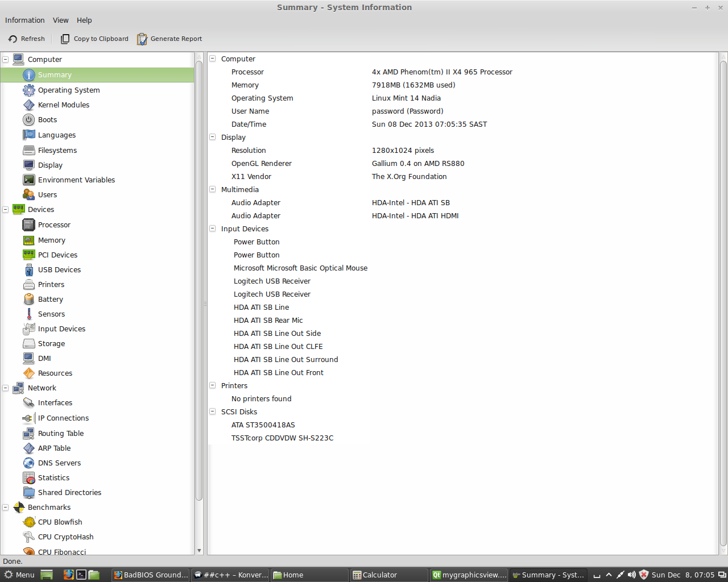Click Microsoft Basic Optical Mouse row

tap(300, 268)
